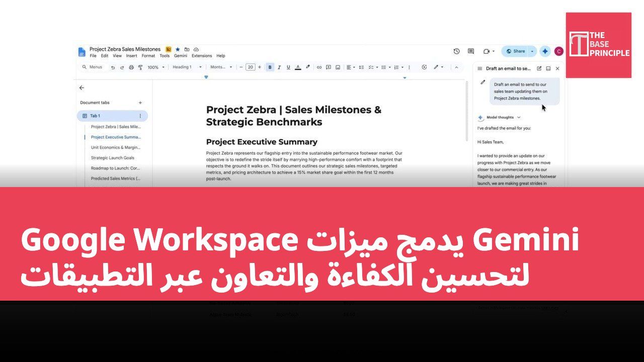Edit the font size field showing 20

click(x=250, y=67)
